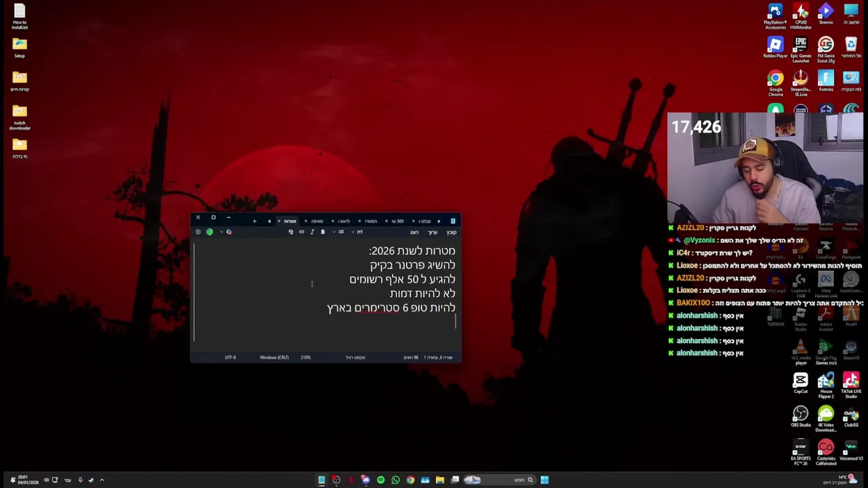Add a new Notepad tab

click(255, 221)
